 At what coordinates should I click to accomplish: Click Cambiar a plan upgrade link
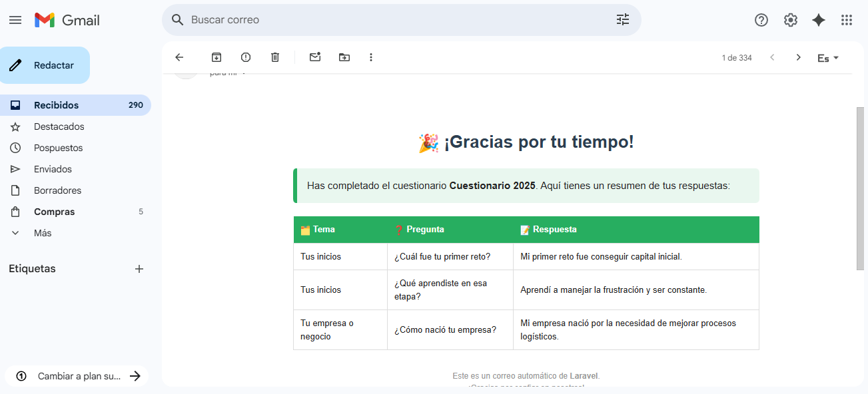tap(79, 376)
